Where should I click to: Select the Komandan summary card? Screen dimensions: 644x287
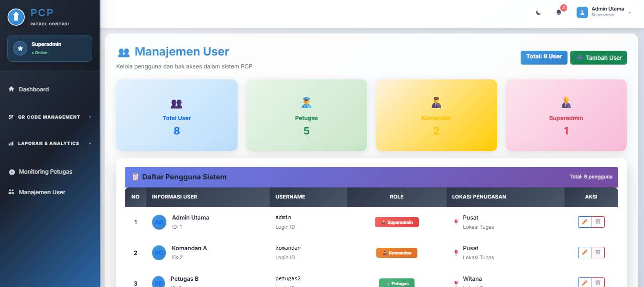[436, 115]
